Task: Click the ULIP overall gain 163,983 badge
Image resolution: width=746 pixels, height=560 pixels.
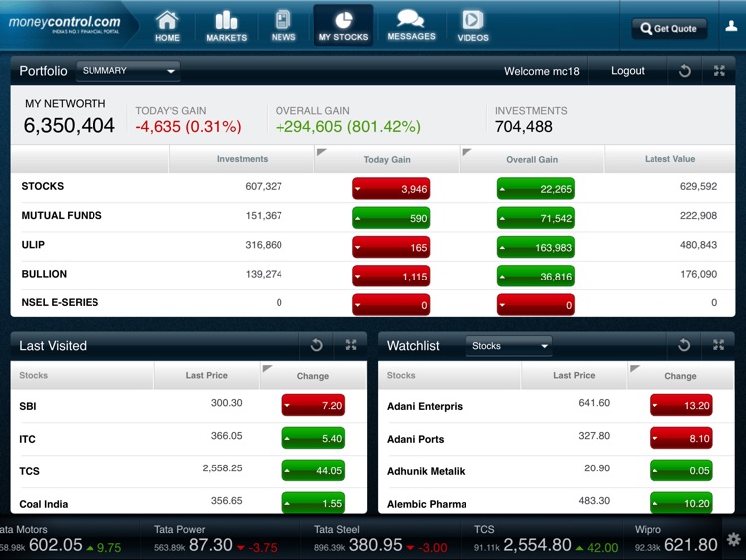Action: click(536, 247)
